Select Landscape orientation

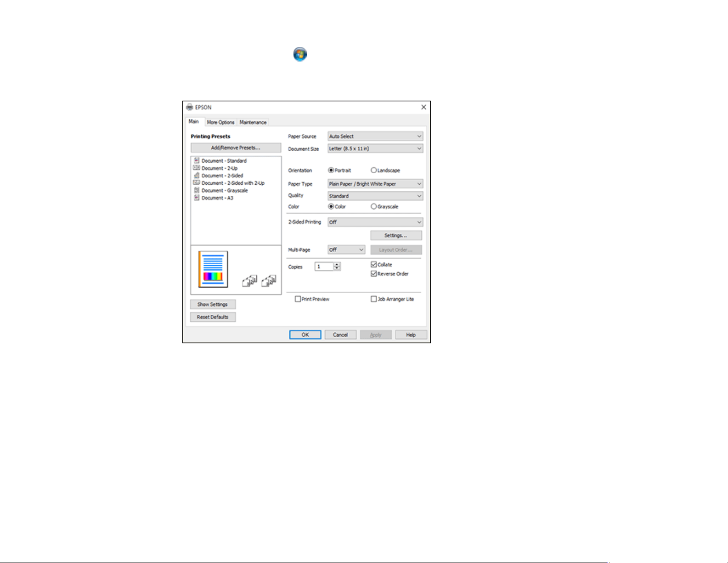(373, 170)
